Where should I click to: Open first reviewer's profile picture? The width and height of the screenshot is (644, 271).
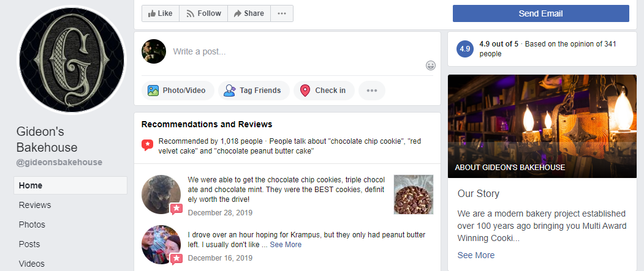point(161,195)
